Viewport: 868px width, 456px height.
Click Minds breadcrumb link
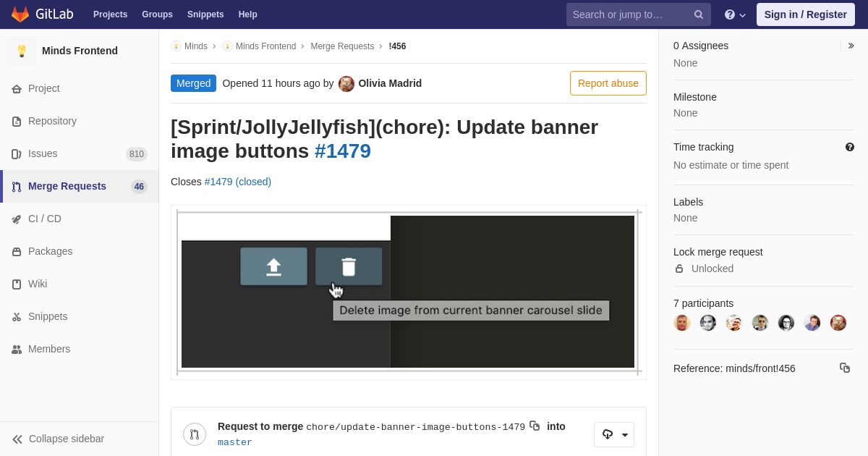tap(196, 46)
